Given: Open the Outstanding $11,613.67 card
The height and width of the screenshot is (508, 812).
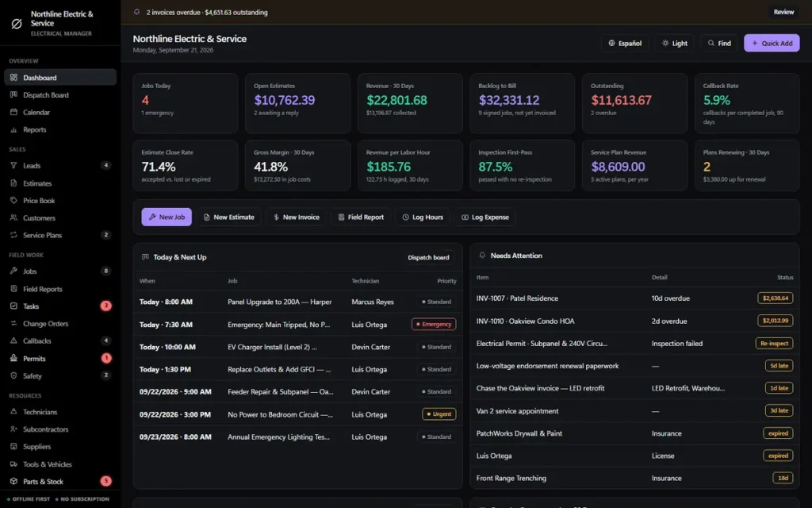Looking at the screenshot, I should pyautogui.click(x=634, y=103).
